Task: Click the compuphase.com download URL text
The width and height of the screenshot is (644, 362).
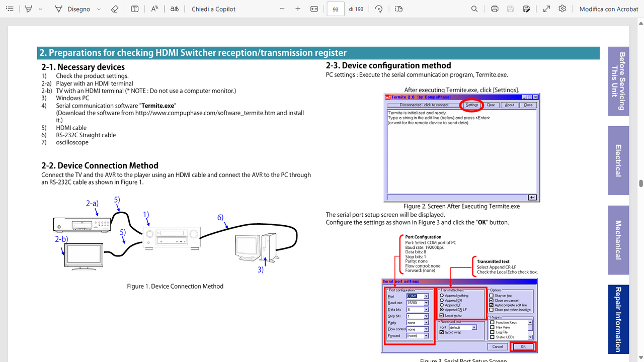Action: (206, 113)
